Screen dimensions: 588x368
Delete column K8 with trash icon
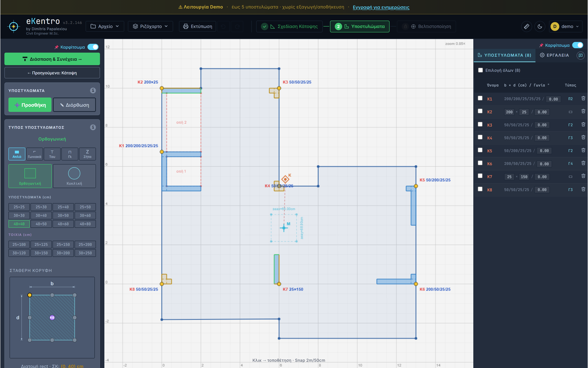tap(583, 189)
